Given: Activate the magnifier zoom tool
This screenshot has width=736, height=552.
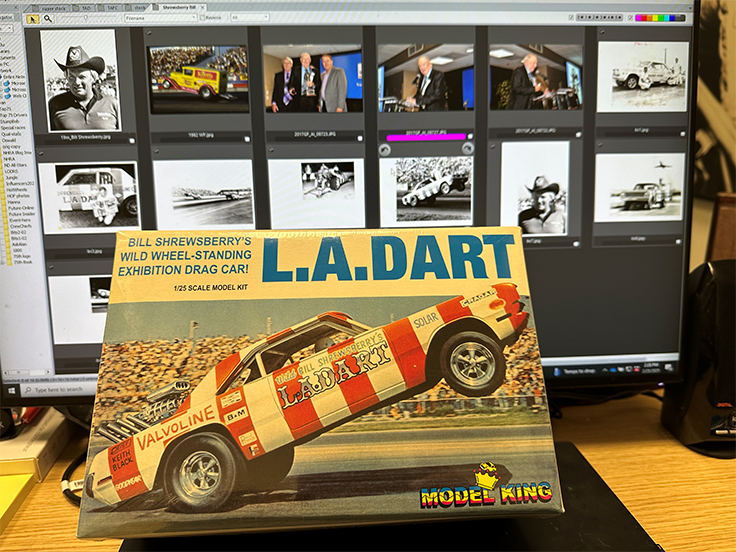Looking at the screenshot, I should click(x=48, y=18).
